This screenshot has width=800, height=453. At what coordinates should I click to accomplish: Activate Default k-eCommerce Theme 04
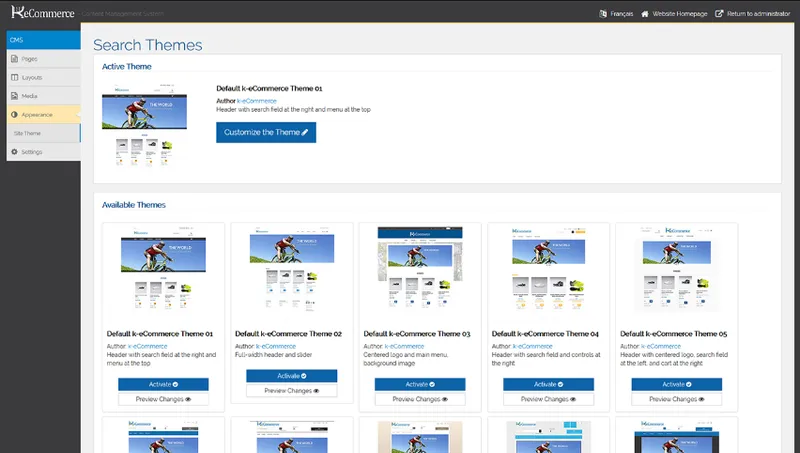(x=548, y=384)
